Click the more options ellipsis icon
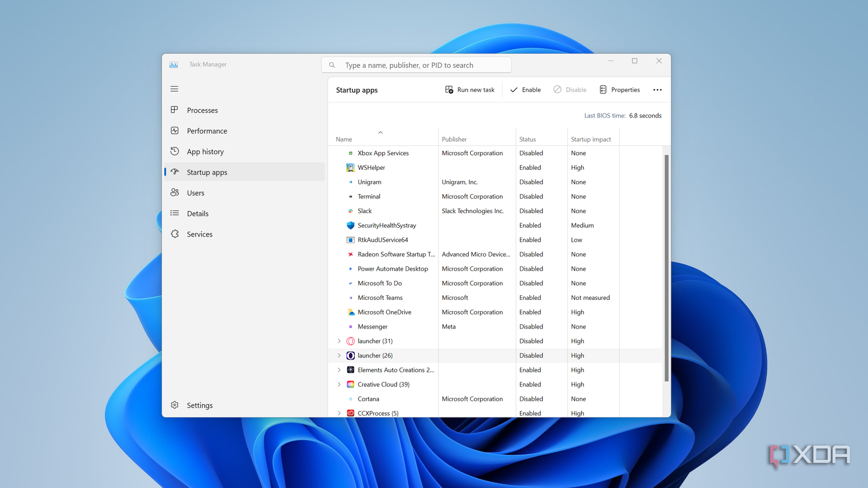The image size is (868, 488). click(x=657, y=89)
